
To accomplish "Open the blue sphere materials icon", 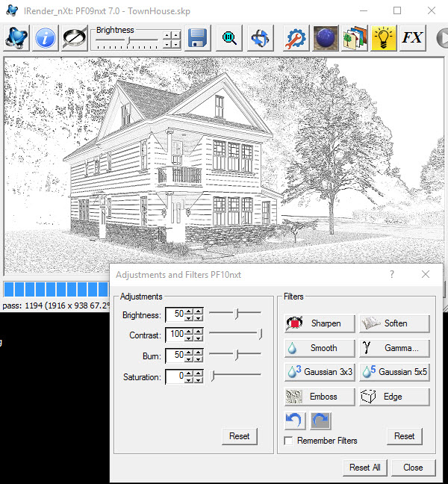I will coord(326,37).
